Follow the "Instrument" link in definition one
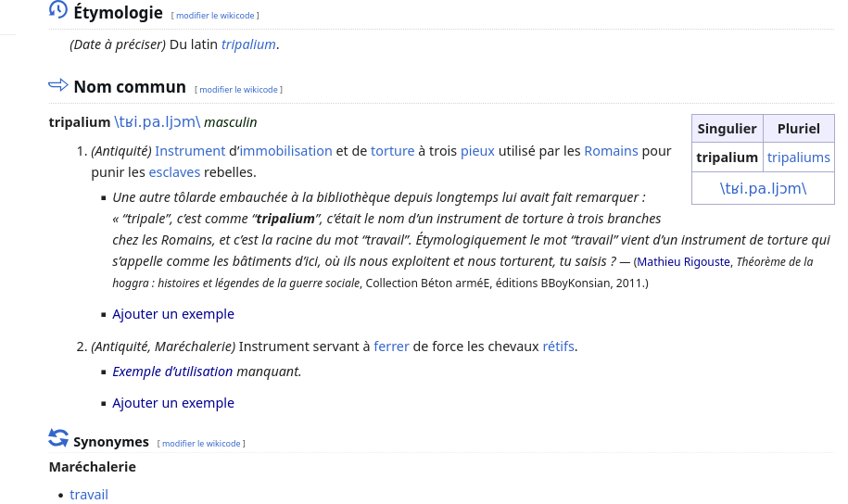Screen dimensions: 848x504 click(190, 151)
